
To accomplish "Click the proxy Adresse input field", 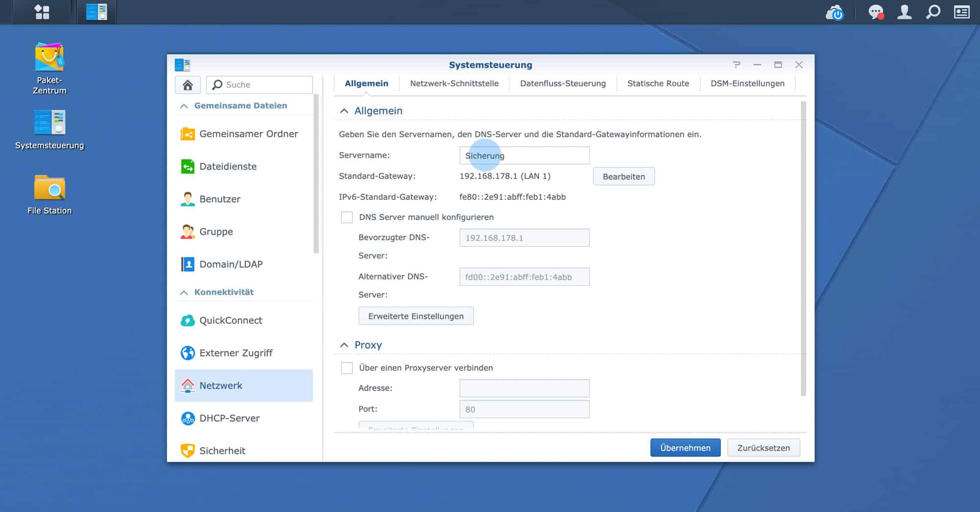I will coord(524,388).
